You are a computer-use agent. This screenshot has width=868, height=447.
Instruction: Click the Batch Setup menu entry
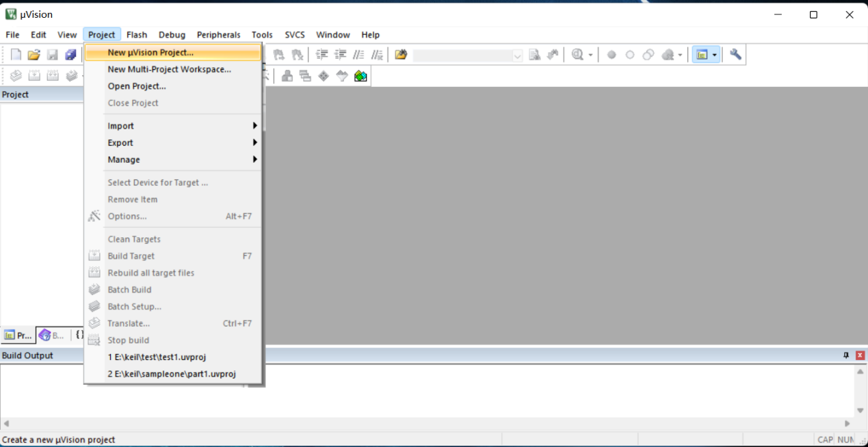pyautogui.click(x=173, y=307)
